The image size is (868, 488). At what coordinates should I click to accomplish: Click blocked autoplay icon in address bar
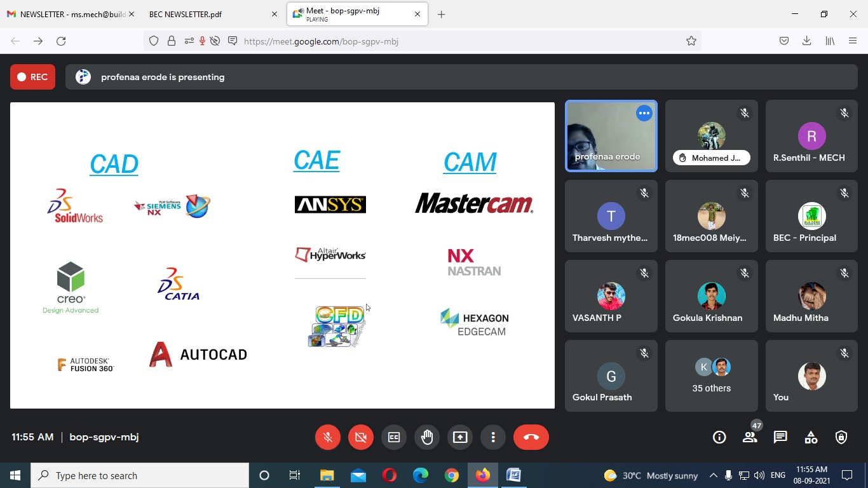point(215,41)
